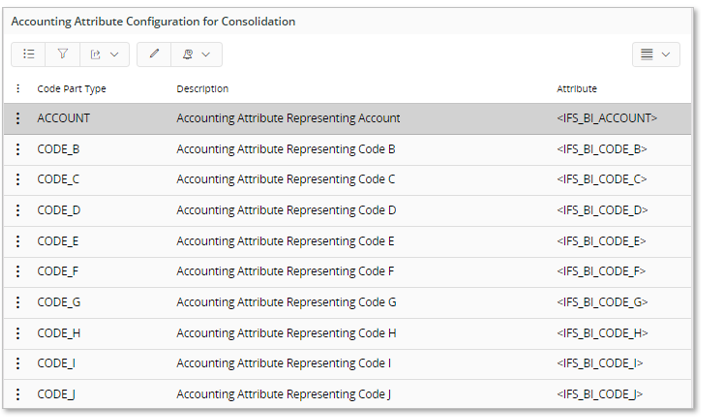Click the list view icon in toolbar

[29, 54]
